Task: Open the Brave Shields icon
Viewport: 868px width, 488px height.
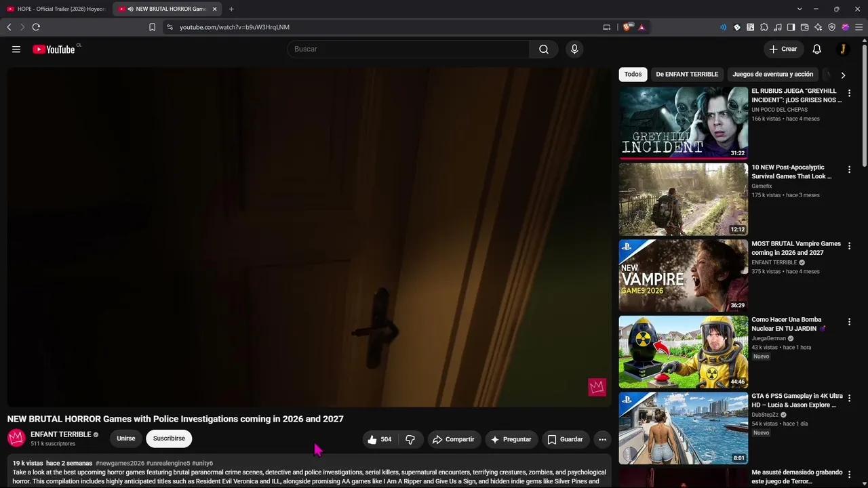Action: [x=627, y=27]
